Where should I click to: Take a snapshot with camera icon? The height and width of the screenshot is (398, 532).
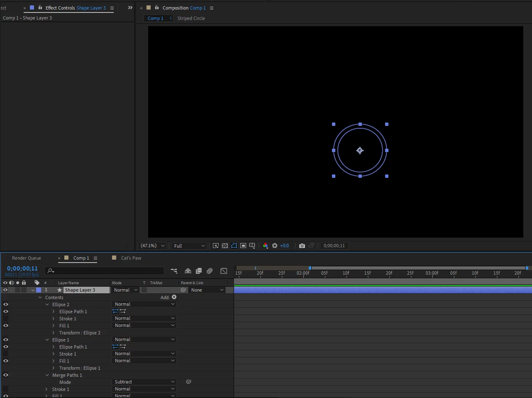(x=302, y=246)
